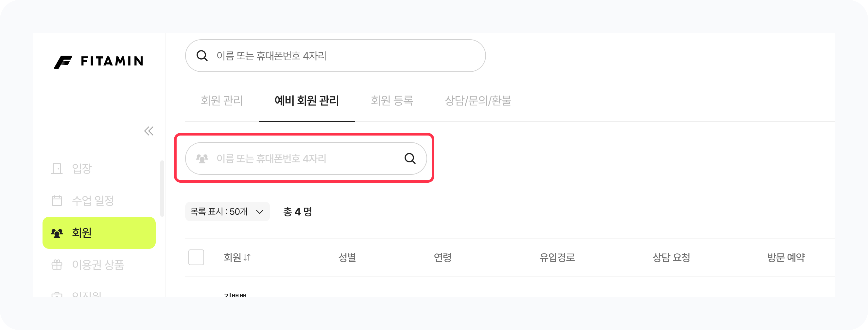This screenshot has height=330, width=868.
Task: Toggle the select-all checkbox in table header
Action: point(196,257)
